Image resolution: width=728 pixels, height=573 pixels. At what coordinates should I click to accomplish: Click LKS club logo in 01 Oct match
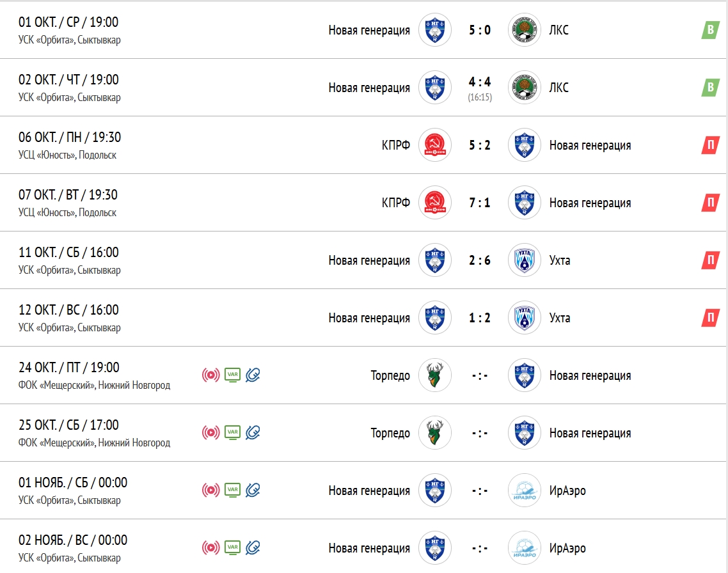tap(525, 30)
